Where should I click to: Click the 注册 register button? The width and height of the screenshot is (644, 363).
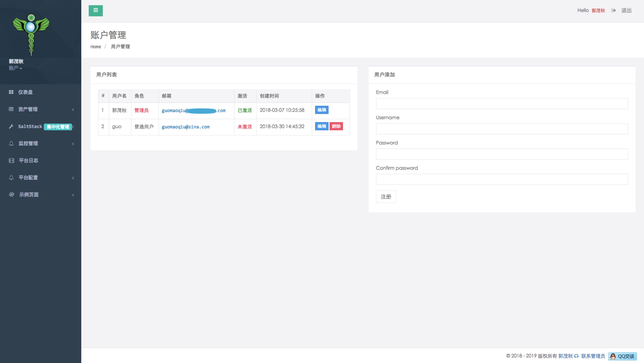click(x=386, y=197)
